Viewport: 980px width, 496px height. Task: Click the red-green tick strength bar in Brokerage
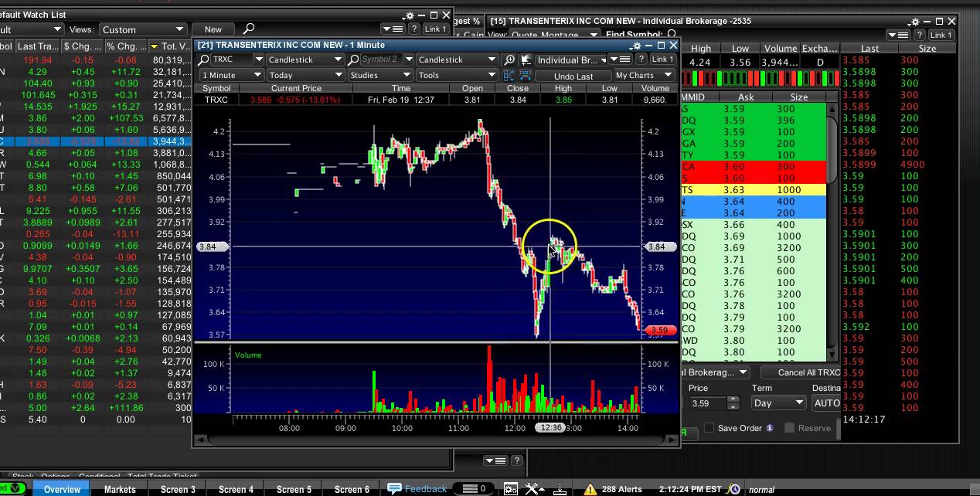click(761, 78)
